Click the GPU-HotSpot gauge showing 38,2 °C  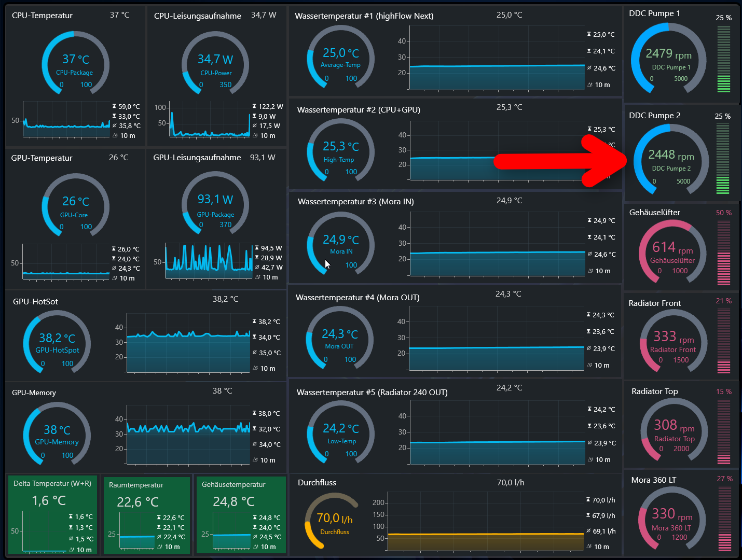point(57,342)
